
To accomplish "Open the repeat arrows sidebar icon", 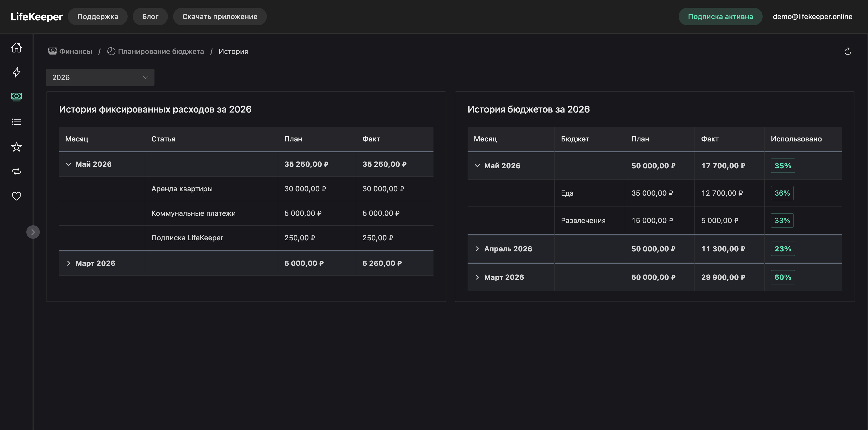I will tap(17, 171).
